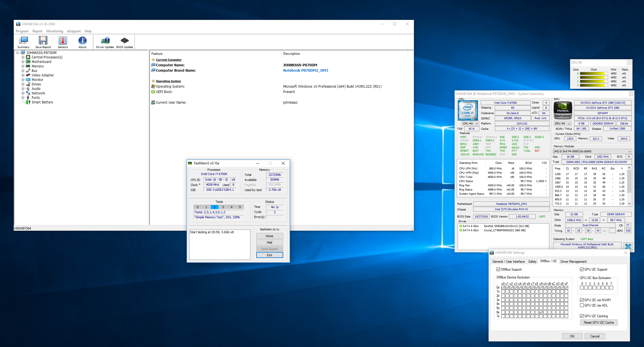
Task: Click the UEFI Boot green check icon
Action: (153, 92)
